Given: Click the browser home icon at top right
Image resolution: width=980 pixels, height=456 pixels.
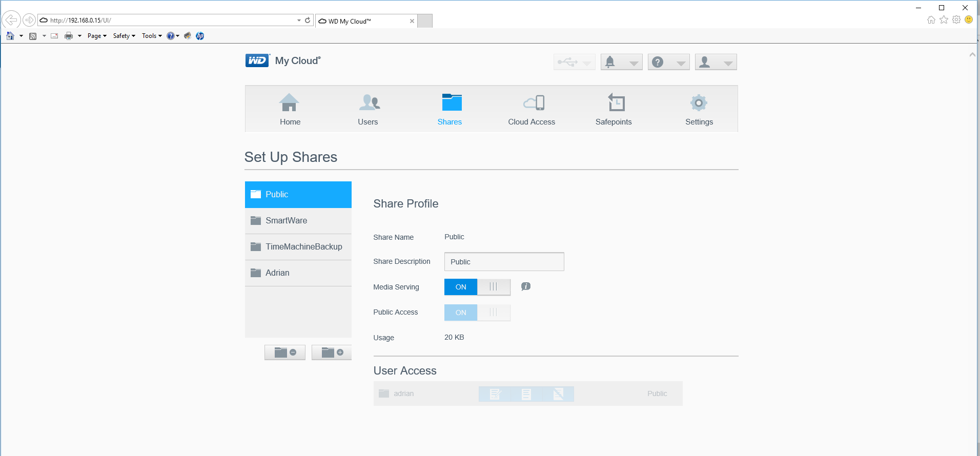Looking at the screenshot, I should pos(931,20).
